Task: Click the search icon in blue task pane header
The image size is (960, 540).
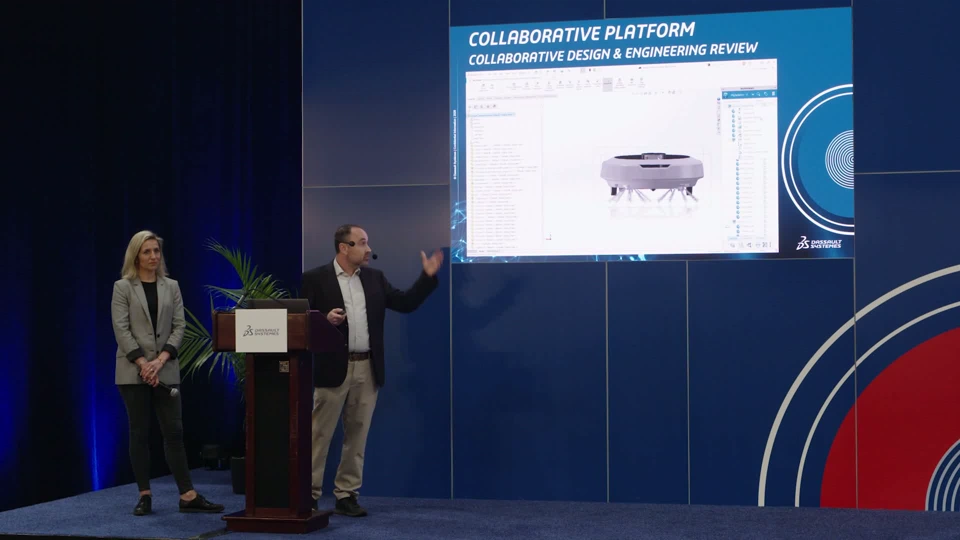Action: coord(758,94)
